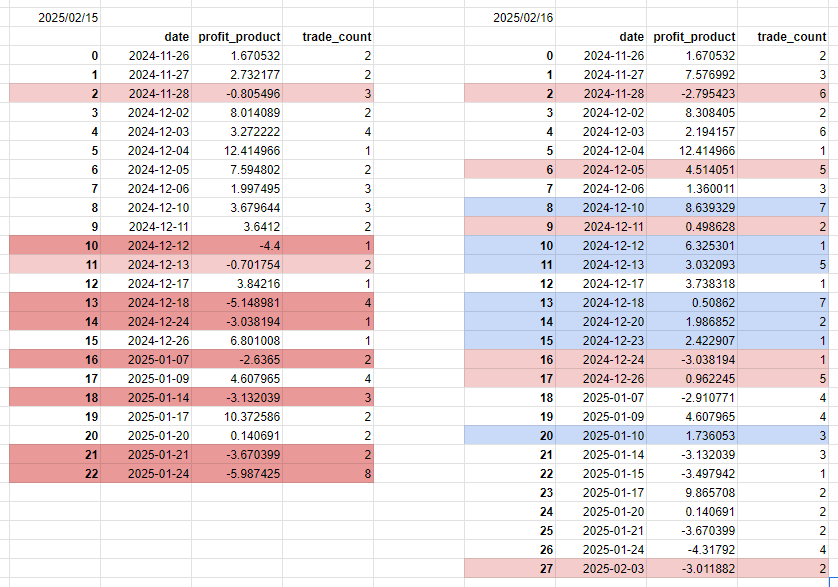Select the value -2.910771
The width and height of the screenshot is (838, 587).
click(692, 398)
